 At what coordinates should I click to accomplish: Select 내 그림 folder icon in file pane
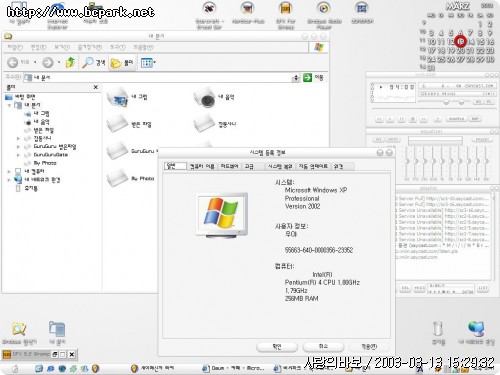tap(117, 97)
